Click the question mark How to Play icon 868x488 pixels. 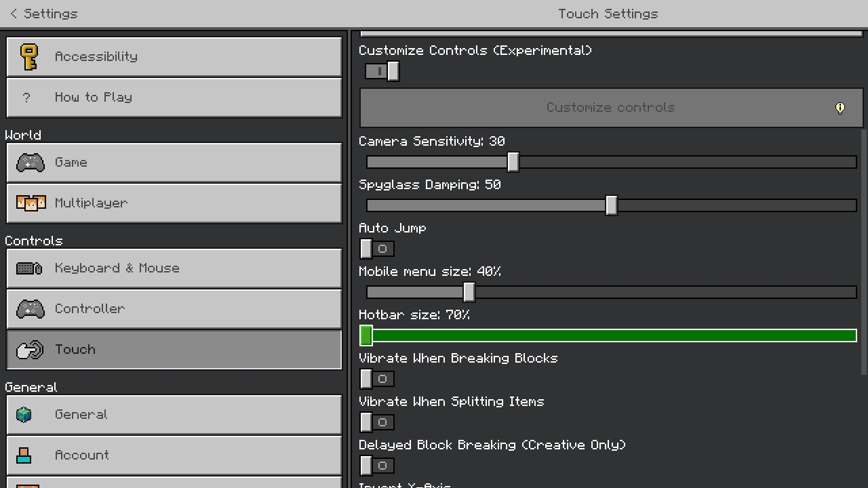pyautogui.click(x=26, y=98)
